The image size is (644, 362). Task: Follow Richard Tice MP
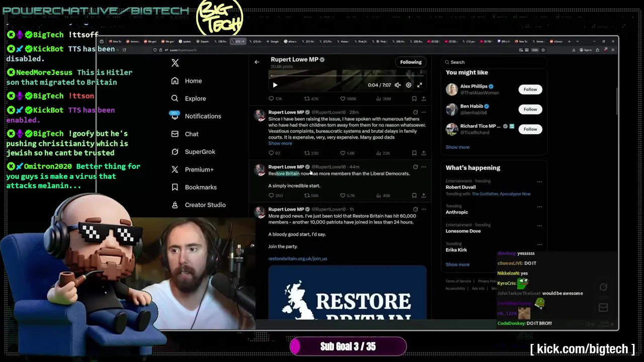click(530, 129)
